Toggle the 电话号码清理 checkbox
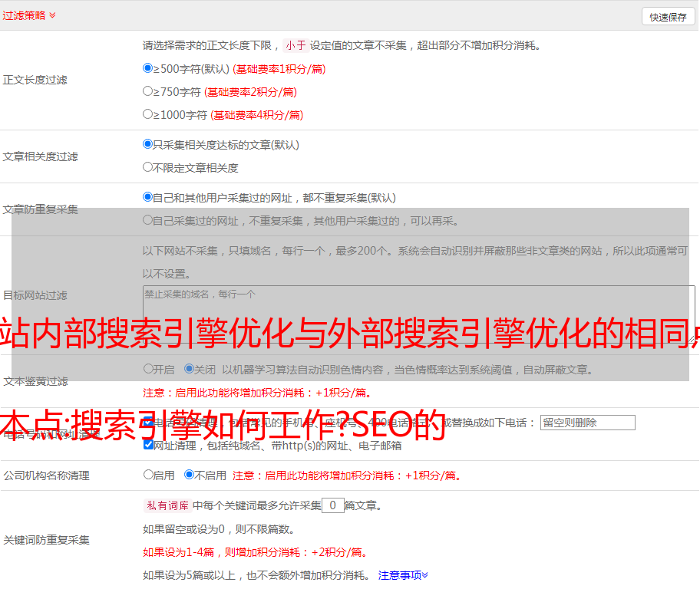 click(148, 422)
